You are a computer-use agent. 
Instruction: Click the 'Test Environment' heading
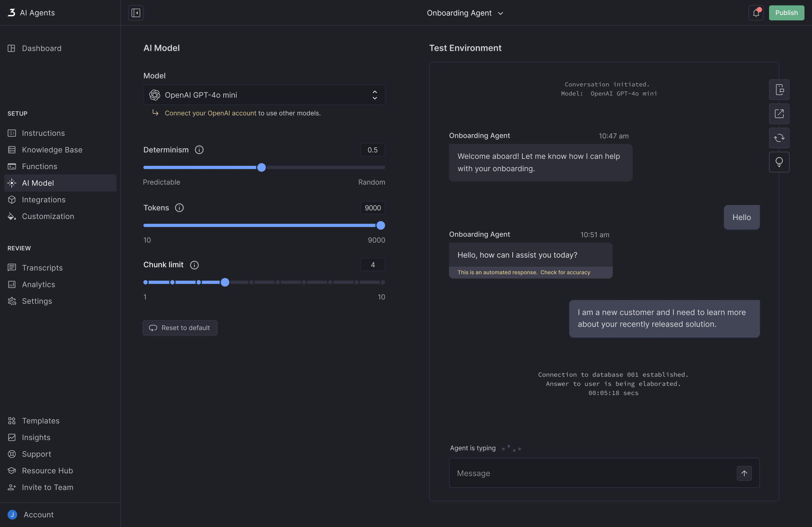pyautogui.click(x=465, y=48)
